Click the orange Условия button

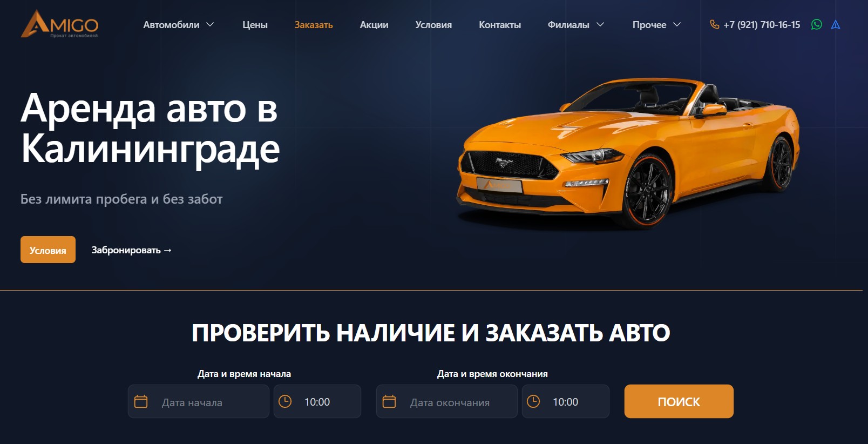tap(48, 250)
